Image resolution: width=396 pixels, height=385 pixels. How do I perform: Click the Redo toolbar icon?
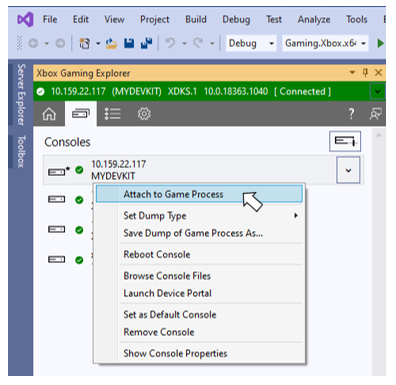point(198,43)
